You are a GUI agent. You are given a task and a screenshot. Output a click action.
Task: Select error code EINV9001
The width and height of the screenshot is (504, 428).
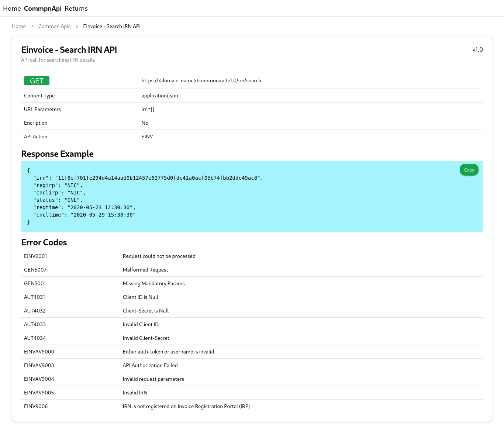pos(35,256)
